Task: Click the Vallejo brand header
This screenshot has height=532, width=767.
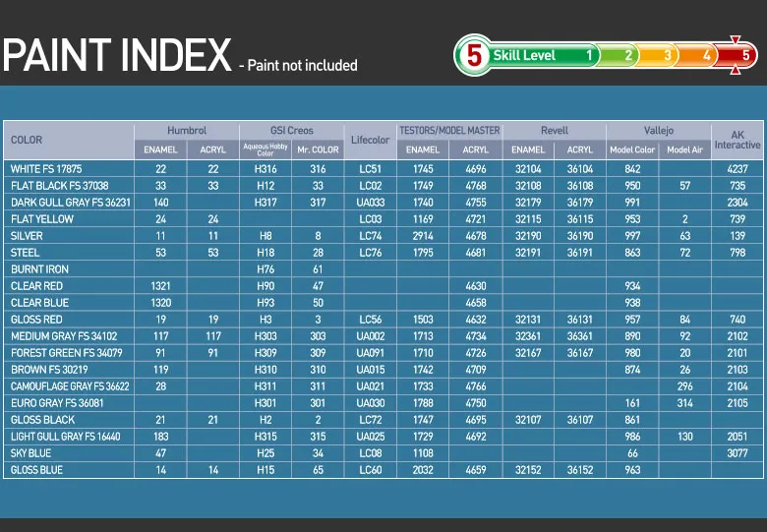Action: click(x=659, y=131)
